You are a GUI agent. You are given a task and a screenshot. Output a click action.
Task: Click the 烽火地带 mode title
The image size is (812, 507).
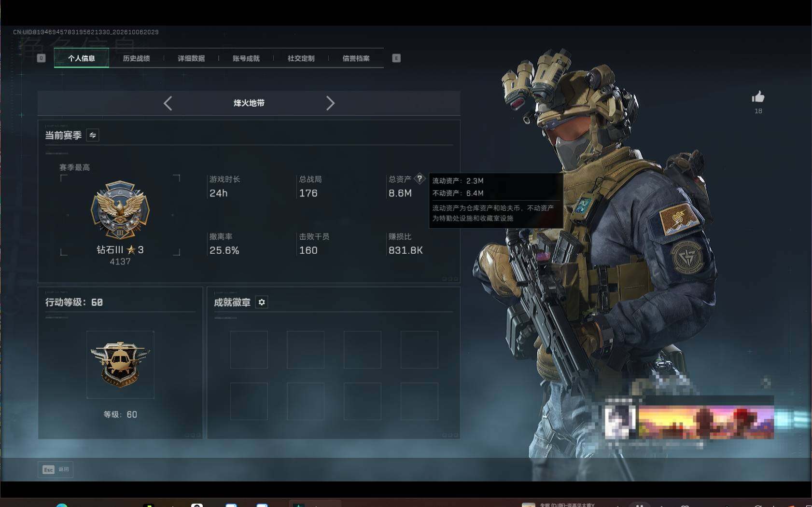click(x=249, y=103)
